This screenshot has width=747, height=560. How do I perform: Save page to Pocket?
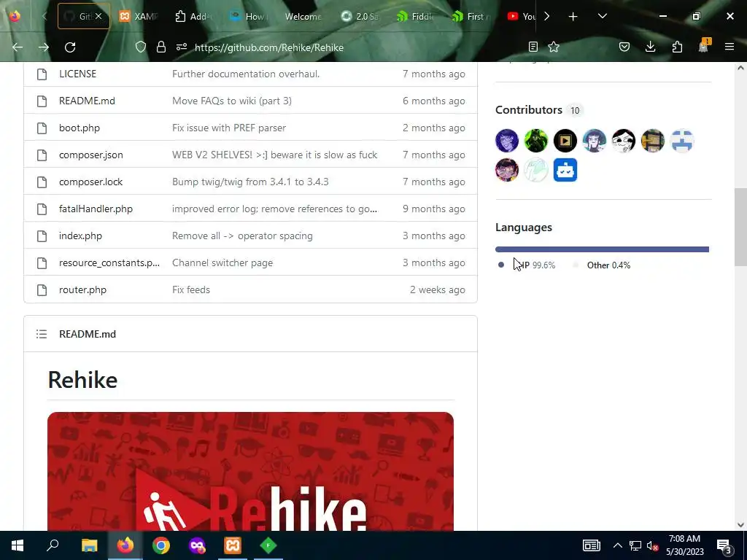click(x=624, y=47)
